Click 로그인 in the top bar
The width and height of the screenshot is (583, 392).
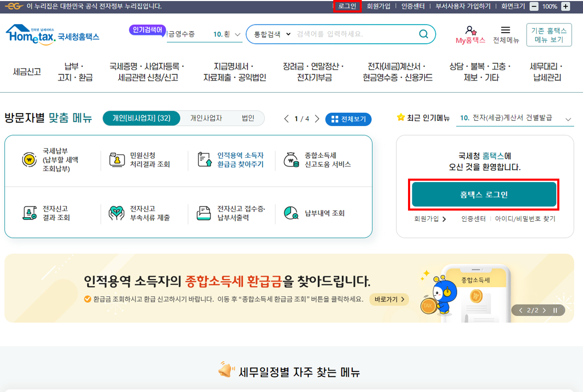tap(347, 6)
